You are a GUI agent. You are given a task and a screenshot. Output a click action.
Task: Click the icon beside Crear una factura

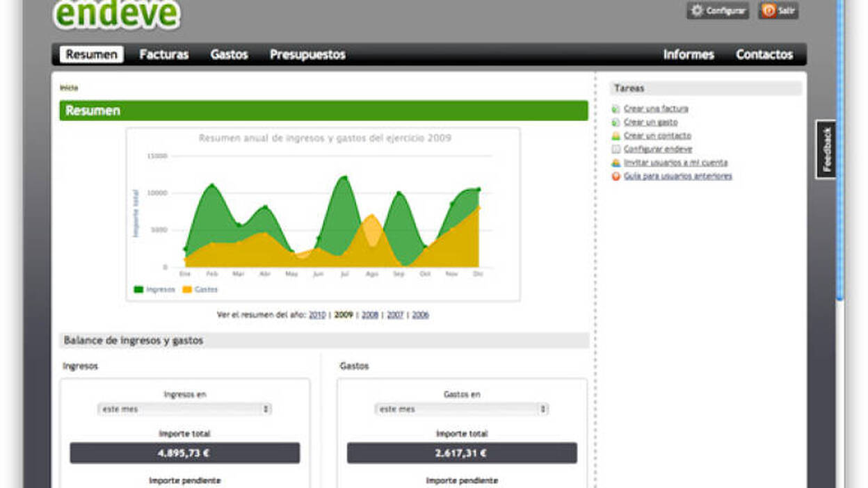[616, 109]
